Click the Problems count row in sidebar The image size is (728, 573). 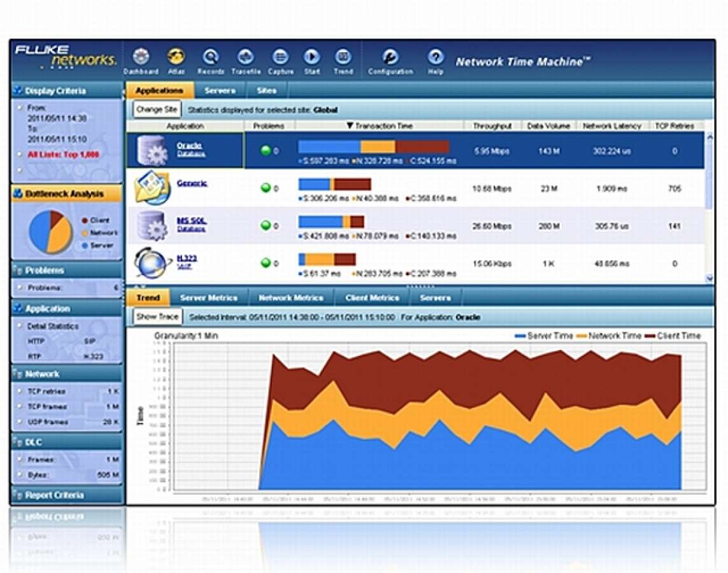coord(68,288)
